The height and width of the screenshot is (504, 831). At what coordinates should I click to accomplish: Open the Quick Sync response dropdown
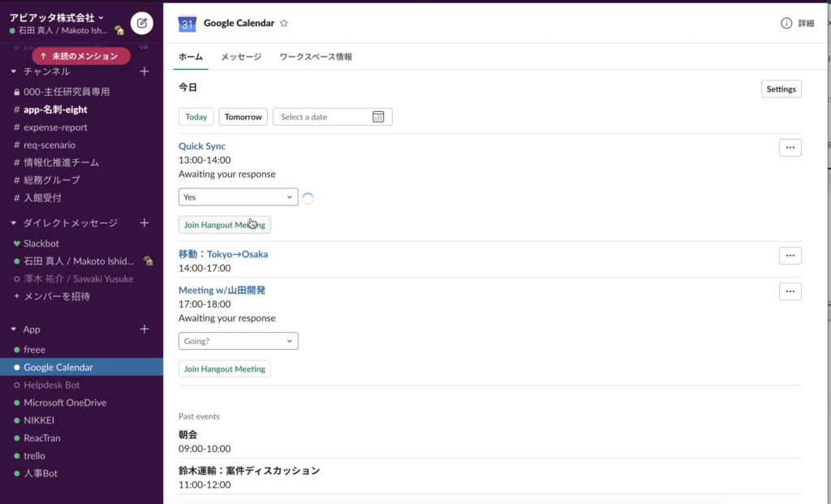pos(239,197)
